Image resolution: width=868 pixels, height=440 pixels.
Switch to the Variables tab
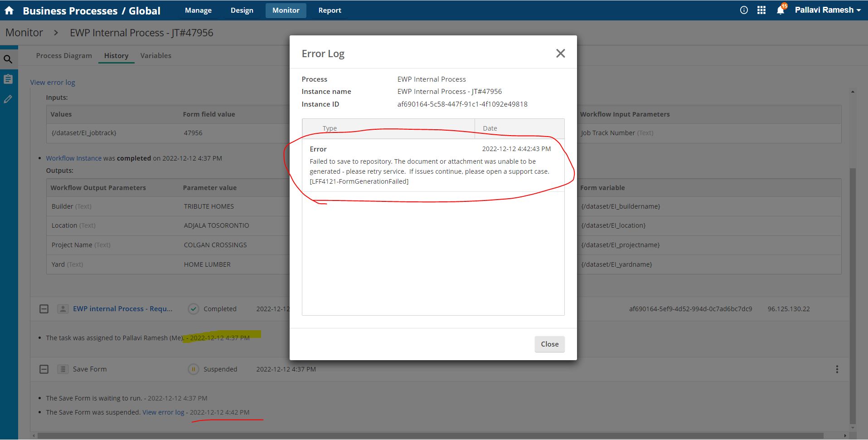(x=155, y=56)
